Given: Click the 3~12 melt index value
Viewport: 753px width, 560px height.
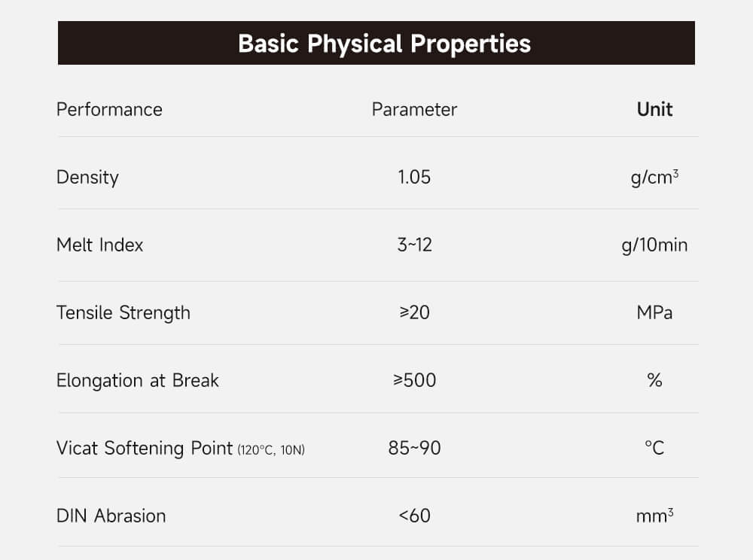Looking at the screenshot, I should pos(414,245).
